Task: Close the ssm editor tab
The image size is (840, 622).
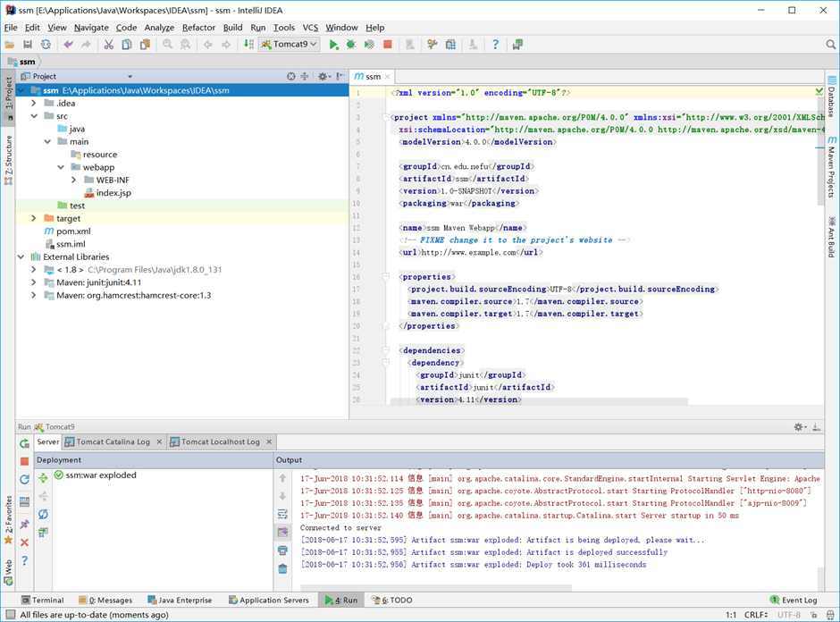Action: tap(387, 77)
